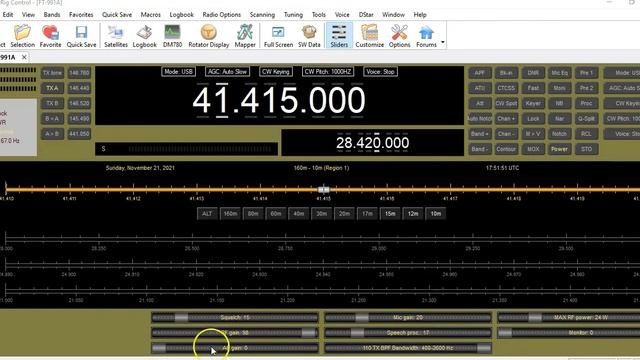640x360 pixels.
Task: Open Voice: Stop dropdown above main frequency
Action: 380,72
